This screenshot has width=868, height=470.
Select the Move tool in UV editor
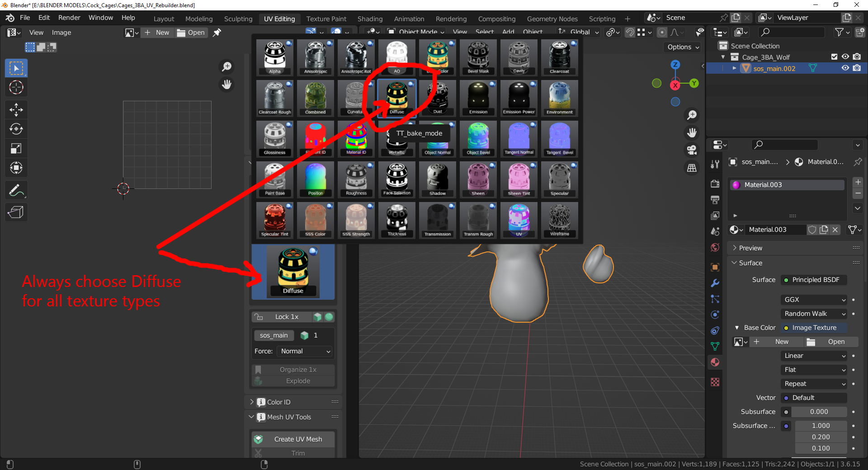[x=16, y=109]
